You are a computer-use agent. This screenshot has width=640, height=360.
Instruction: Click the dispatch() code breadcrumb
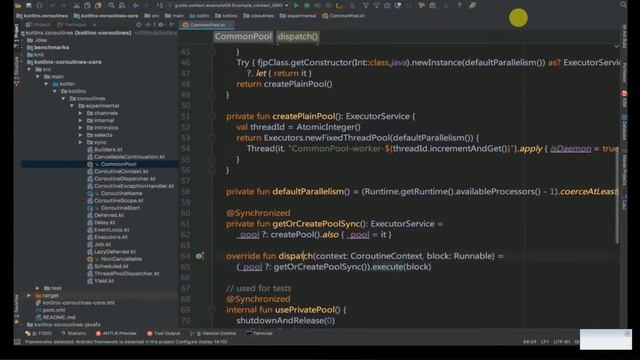tap(298, 36)
